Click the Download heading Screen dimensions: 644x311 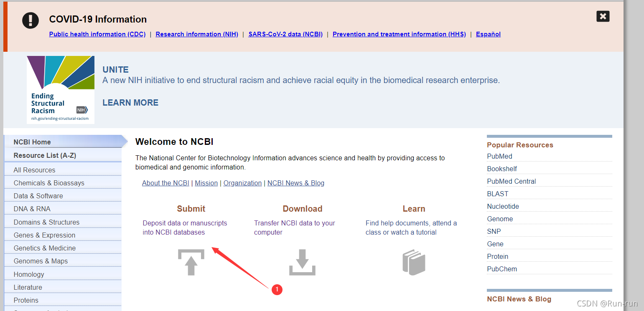pos(303,209)
